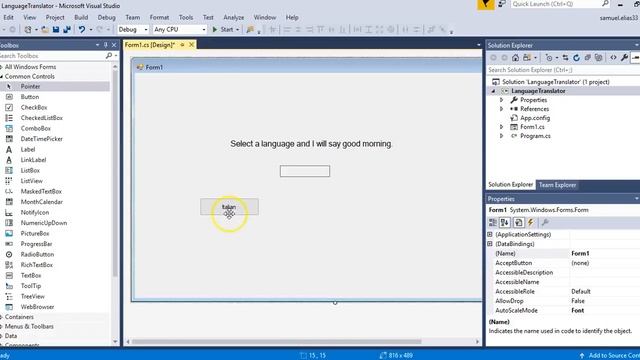Expand the (DataBindings) property
The height and width of the screenshot is (360, 640).
click(490, 244)
